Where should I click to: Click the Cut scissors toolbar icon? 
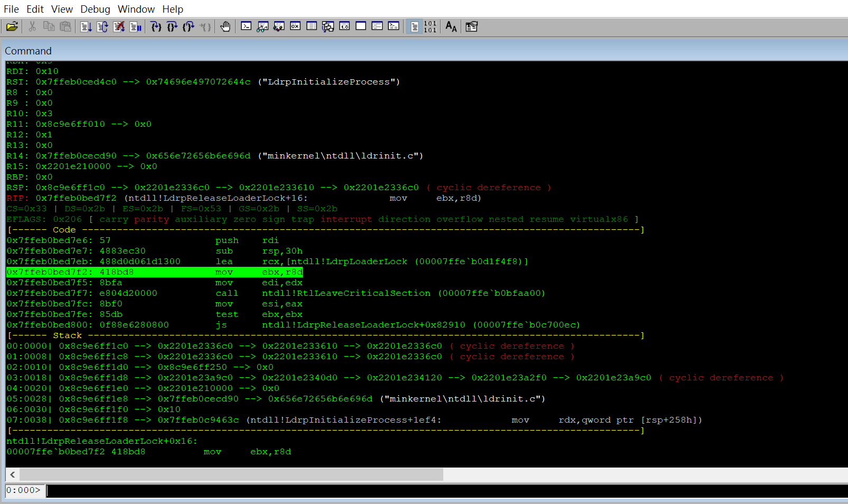click(x=32, y=26)
